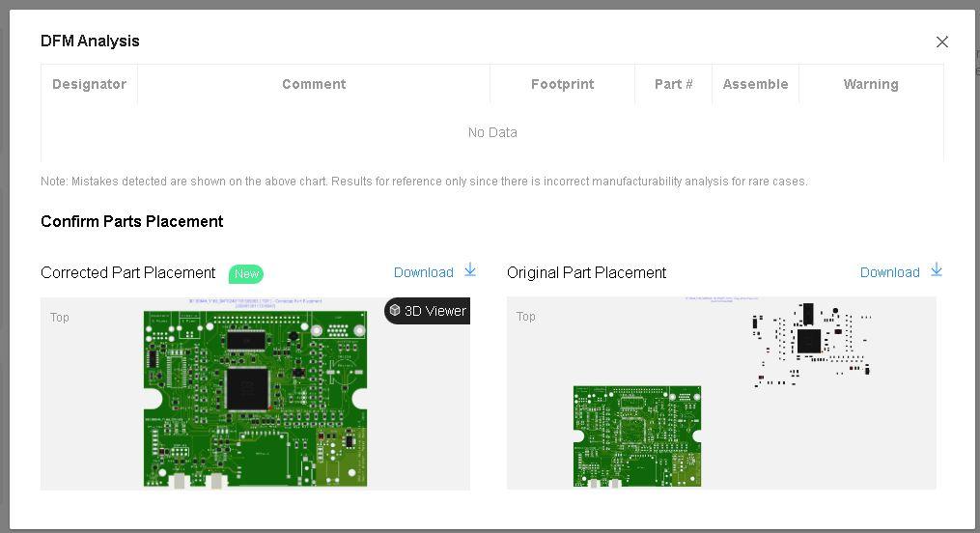This screenshot has width=980, height=533.
Task: Click the cube icon on 3D Viewer
Action: (395, 311)
